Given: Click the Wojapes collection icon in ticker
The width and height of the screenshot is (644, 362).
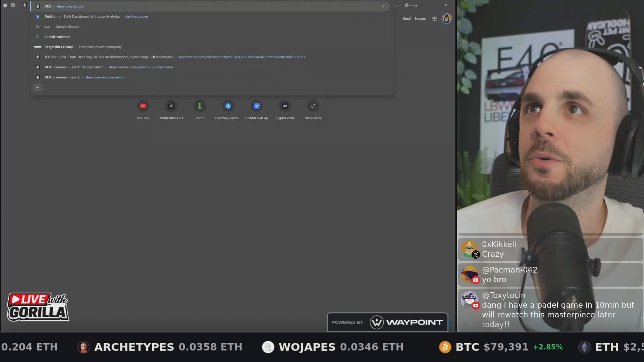Looking at the screenshot, I should pos(268,347).
